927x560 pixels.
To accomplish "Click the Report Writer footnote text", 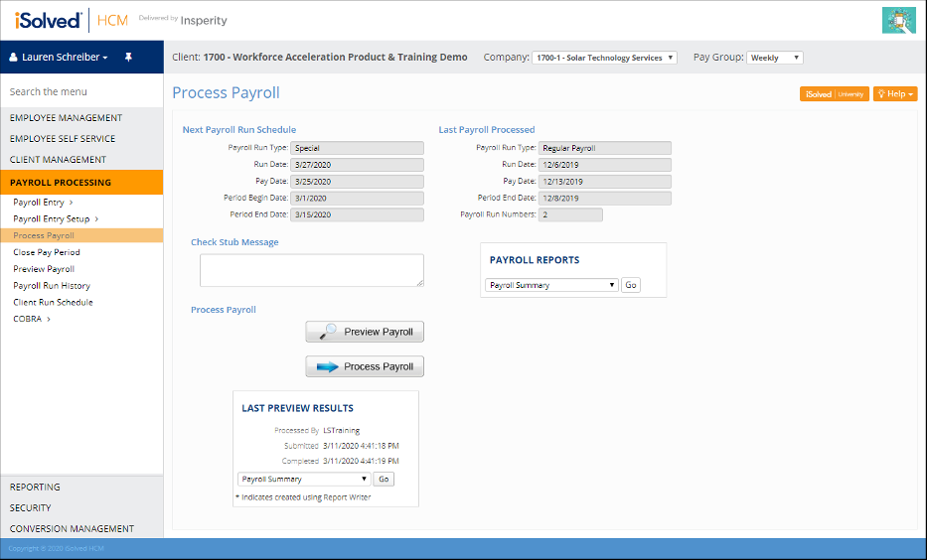I will [x=303, y=497].
